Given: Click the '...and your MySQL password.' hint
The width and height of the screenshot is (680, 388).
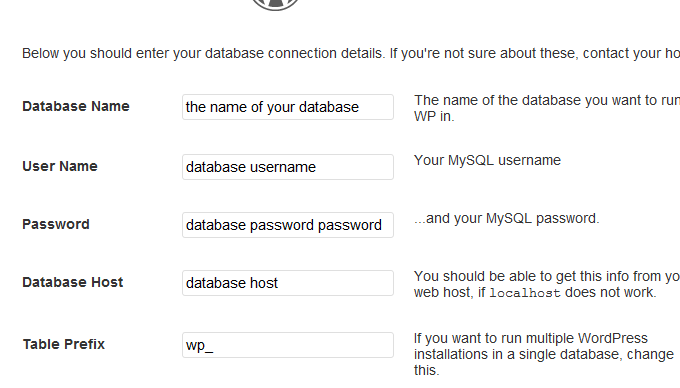Looking at the screenshot, I should coord(507,218).
